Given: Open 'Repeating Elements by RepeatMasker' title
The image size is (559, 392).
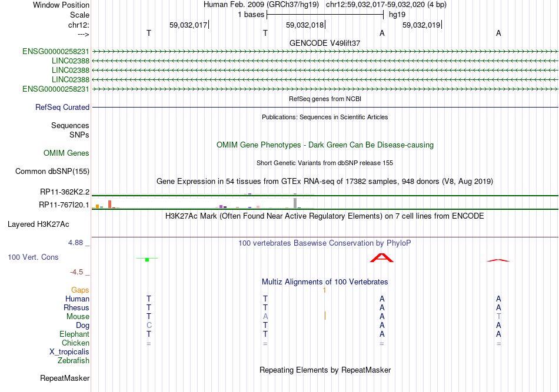Looking at the screenshot, I should [x=325, y=370].
